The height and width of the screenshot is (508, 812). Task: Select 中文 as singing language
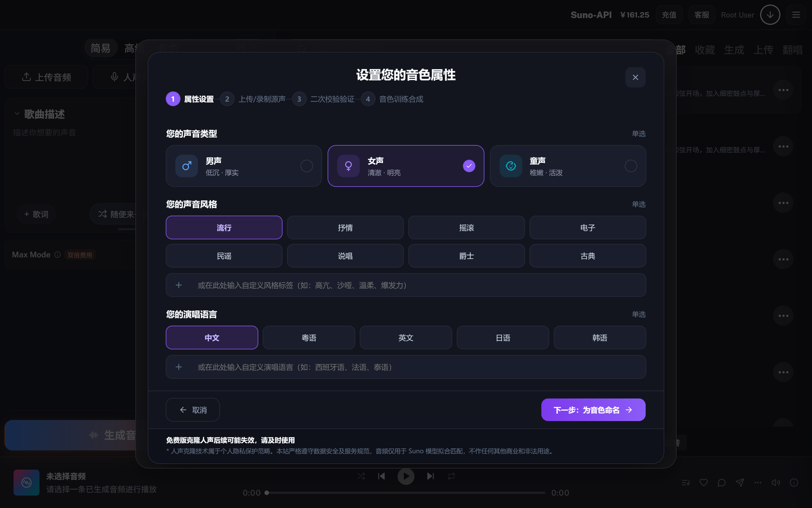coord(212,337)
